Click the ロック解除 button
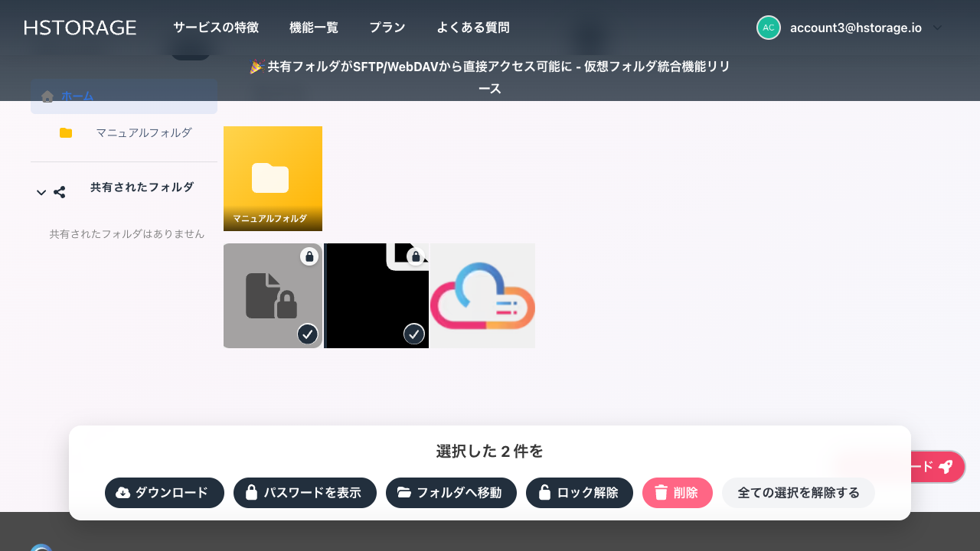 click(580, 493)
